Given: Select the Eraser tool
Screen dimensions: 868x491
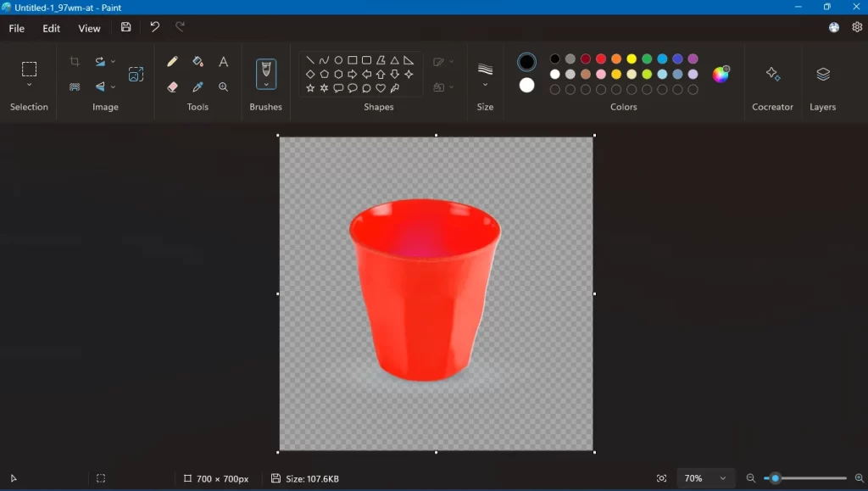Looking at the screenshot, I should pos(172,86).
